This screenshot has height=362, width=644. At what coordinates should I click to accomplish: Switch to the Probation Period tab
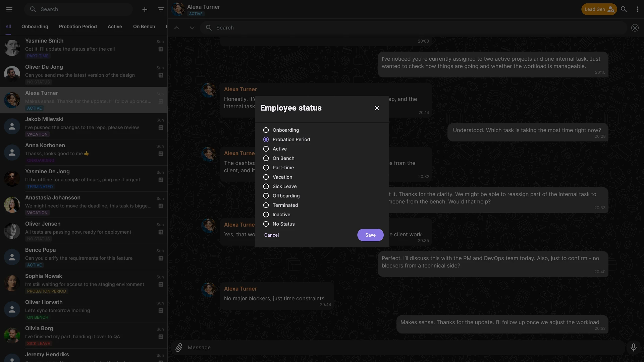78,26
